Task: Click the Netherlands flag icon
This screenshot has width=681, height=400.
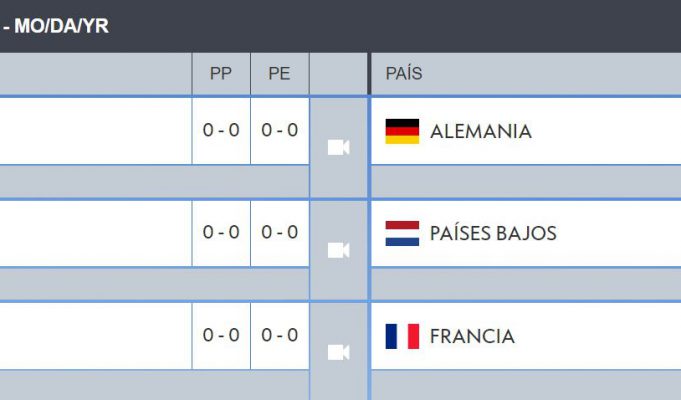Action: 402,233
